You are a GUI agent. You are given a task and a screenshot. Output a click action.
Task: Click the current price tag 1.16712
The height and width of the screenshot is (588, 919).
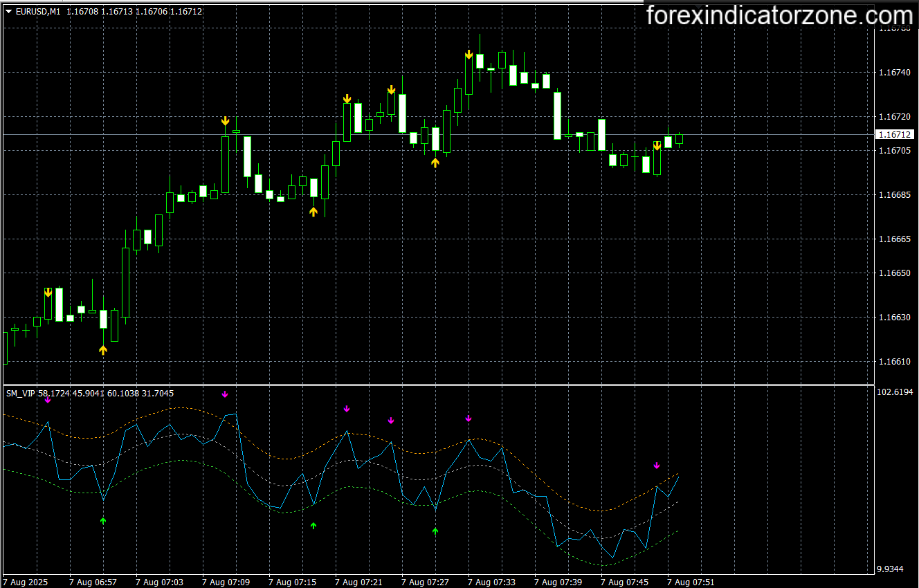click(893, 134)
